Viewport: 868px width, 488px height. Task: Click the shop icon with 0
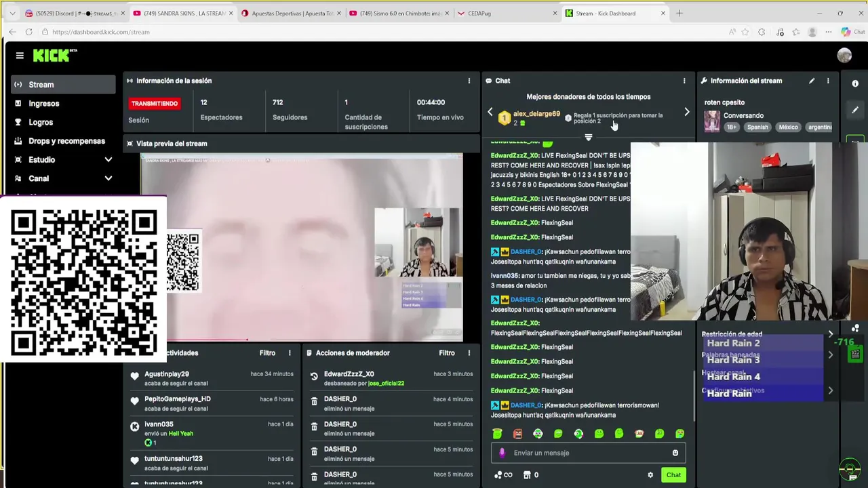[531, 475]
